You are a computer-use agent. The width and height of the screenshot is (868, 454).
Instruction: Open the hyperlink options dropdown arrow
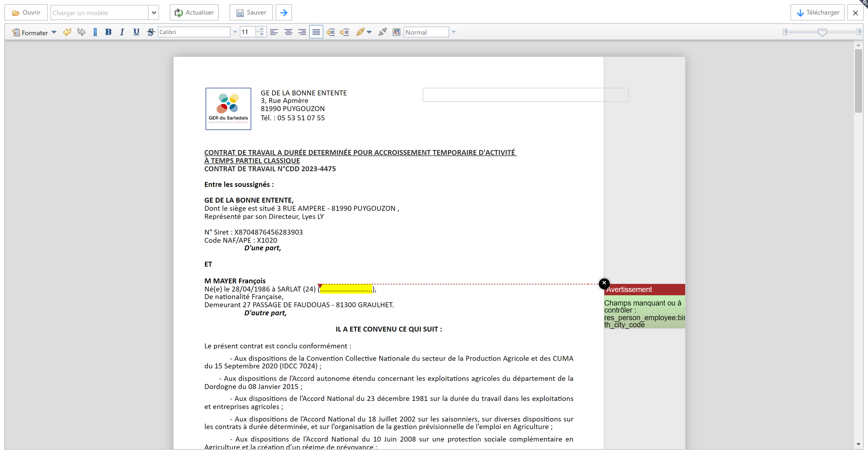(369, 32)
